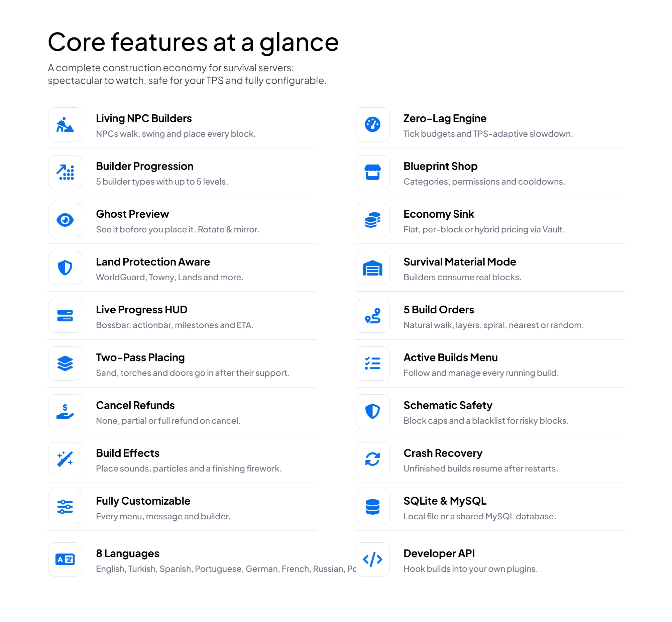672x622 pixels.
Task: Click the Blueprint Shop storefront icon
Action: (372, 172)
